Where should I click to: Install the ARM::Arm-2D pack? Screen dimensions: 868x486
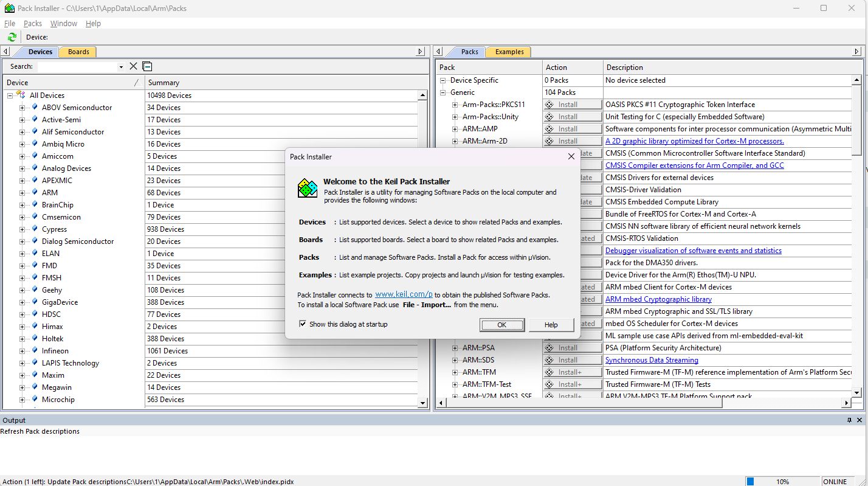click(573, 141)
